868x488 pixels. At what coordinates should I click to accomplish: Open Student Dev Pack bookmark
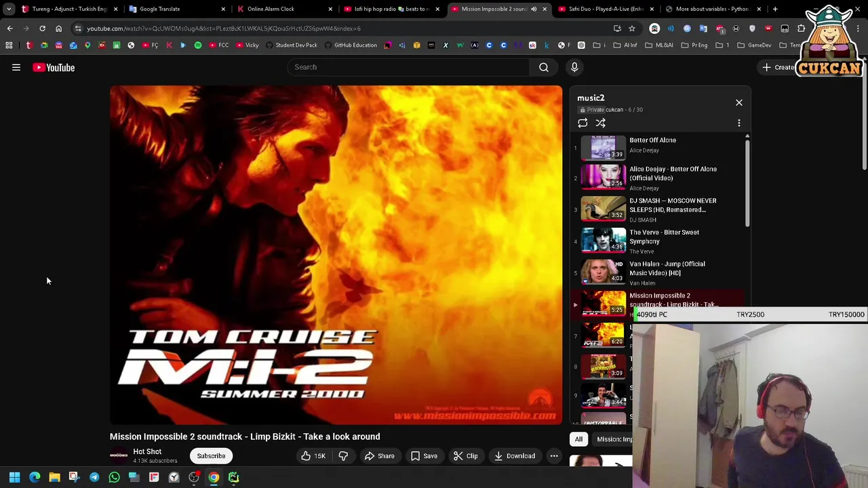[291, 45]
